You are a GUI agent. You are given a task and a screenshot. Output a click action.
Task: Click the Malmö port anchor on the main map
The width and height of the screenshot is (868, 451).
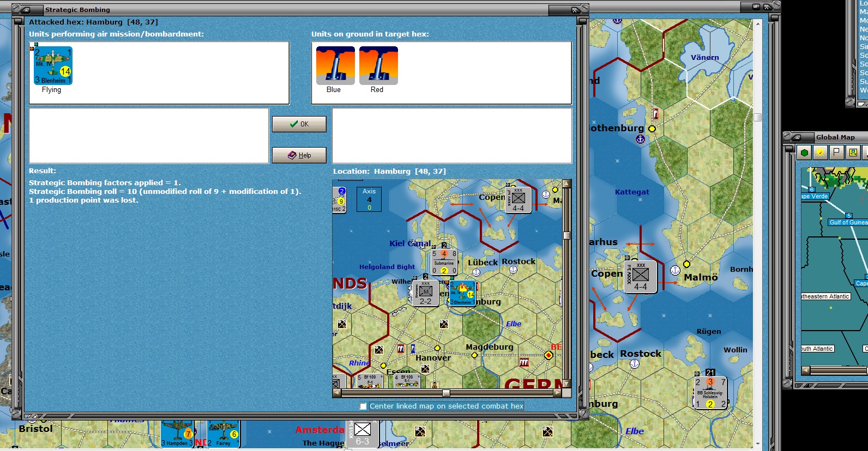675,270
